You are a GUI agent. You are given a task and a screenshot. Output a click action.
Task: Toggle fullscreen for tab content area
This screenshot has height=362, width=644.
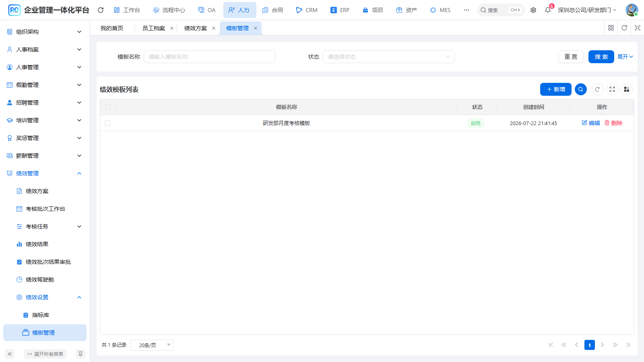[x=638, y=28]
